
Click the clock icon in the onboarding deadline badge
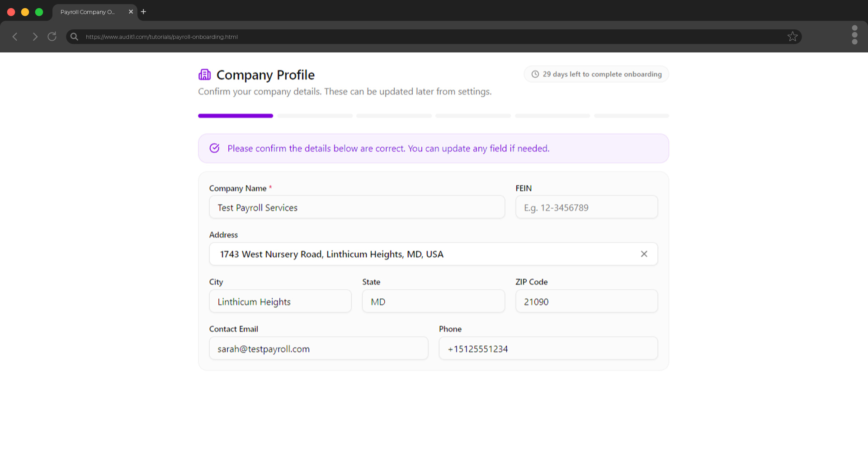(535, 74)
